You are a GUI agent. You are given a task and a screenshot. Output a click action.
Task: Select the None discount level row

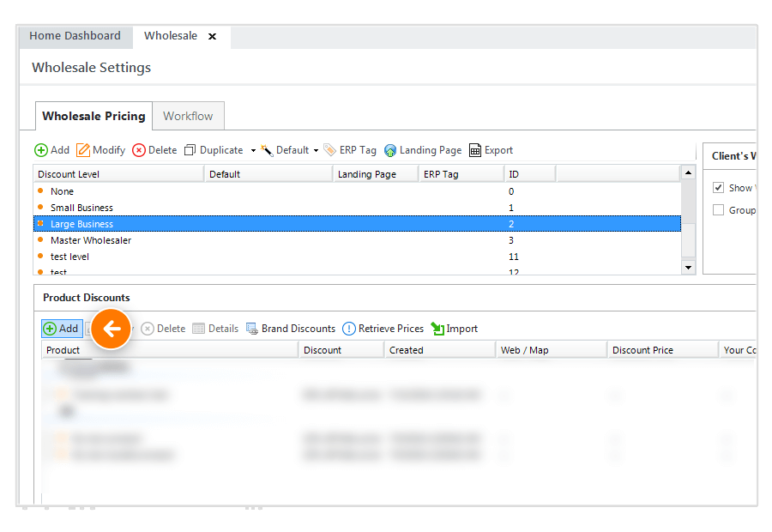[x=357, y=191]
